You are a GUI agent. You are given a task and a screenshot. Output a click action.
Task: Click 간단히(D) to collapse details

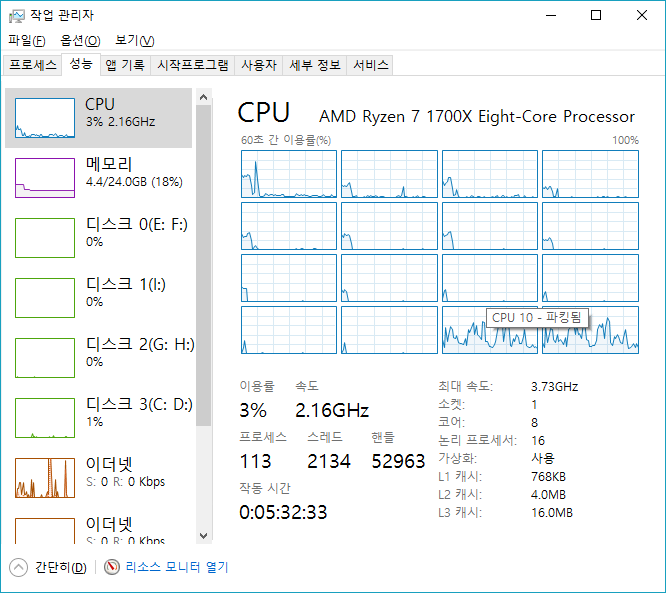click(x=60, y=567)
